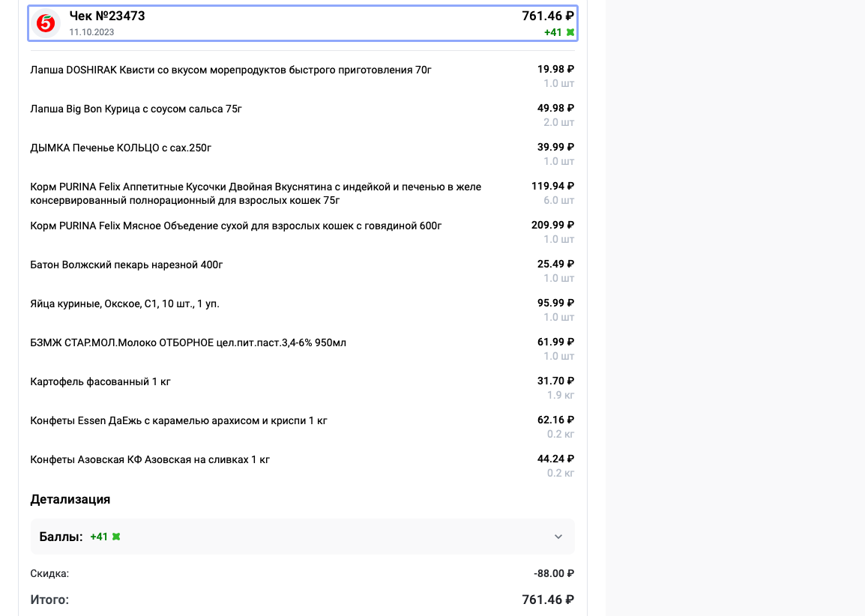Click the receipt date 11.10.2023

tap(91, 32)
